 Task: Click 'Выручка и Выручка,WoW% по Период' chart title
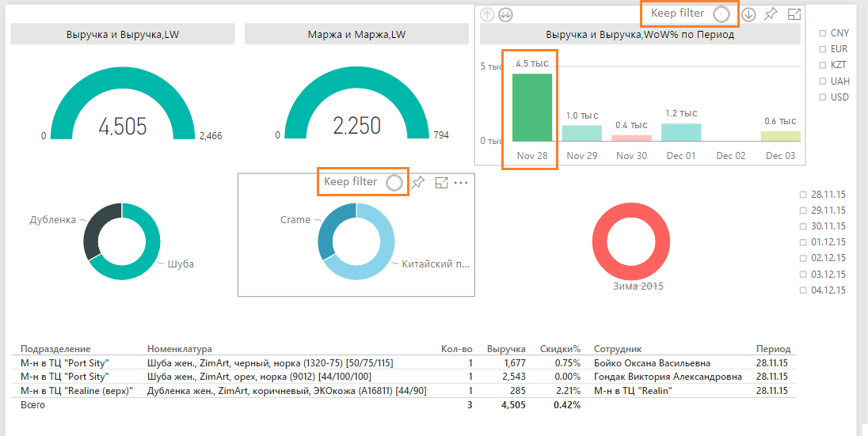click(640, 34)
